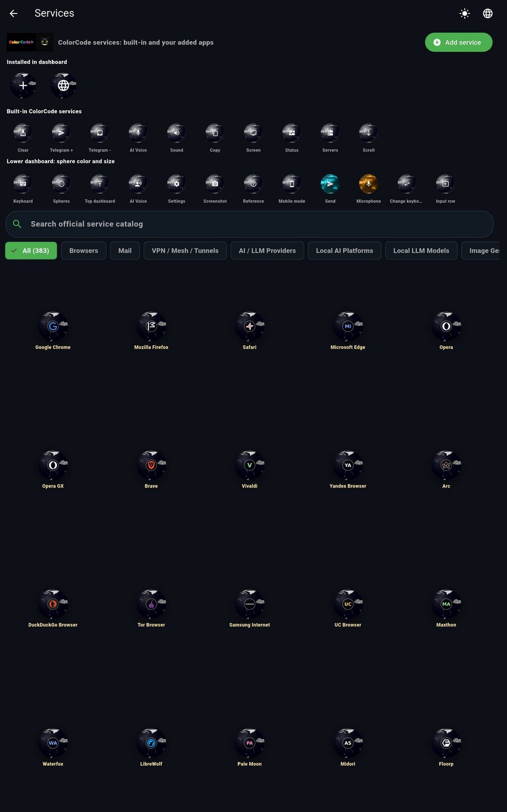Open the Reference sphere
Screen dimensions: 507x812
click(253, 184)
